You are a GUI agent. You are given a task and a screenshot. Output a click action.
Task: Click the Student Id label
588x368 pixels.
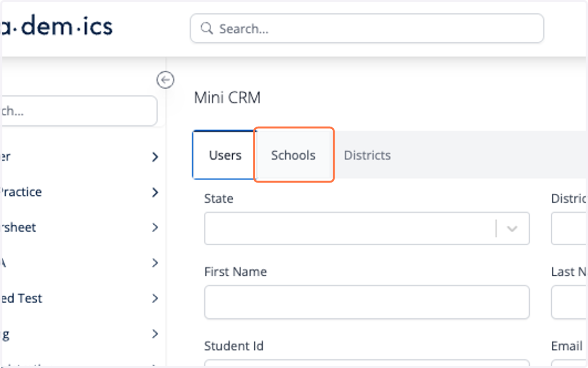click(x=234, y=346)
